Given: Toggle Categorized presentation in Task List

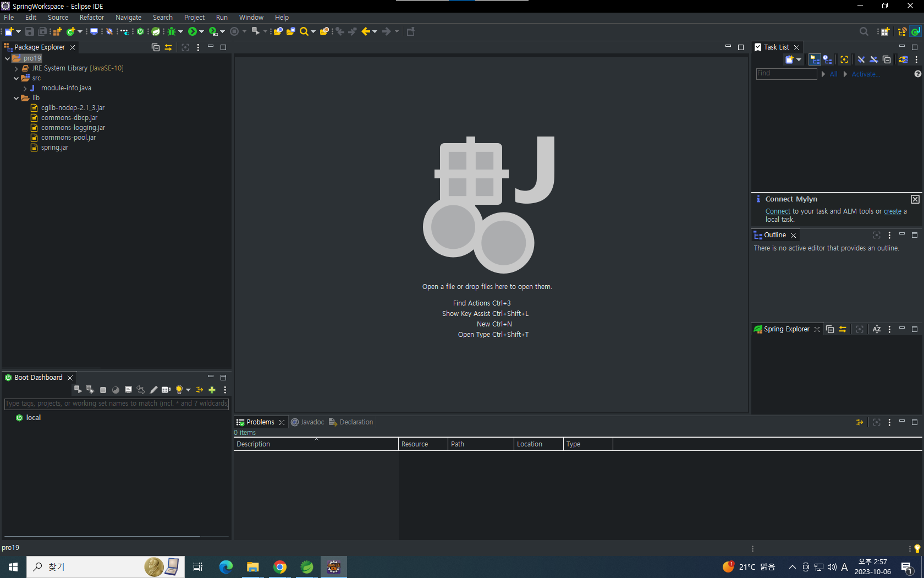Looking at the screenshot, I should pyautogui.click(x=815, y=59).
